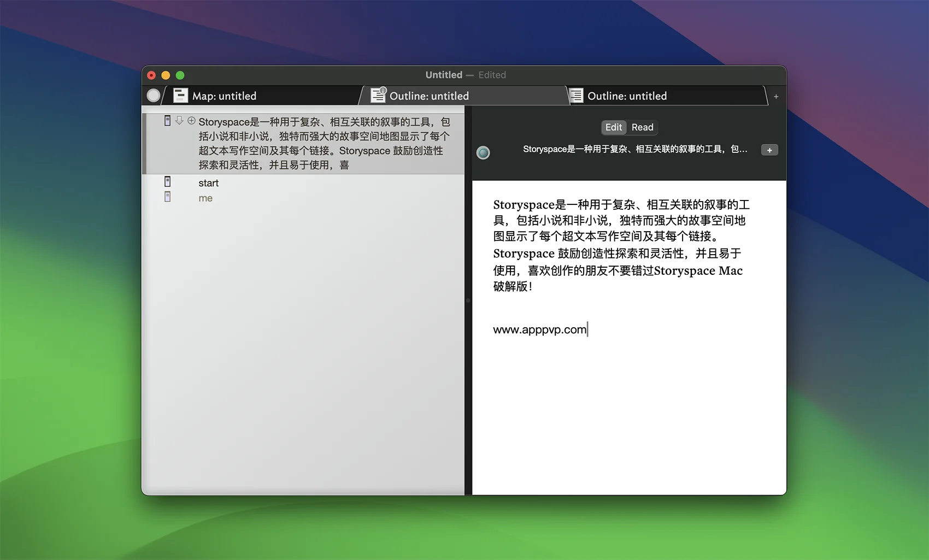Screen dimensions: 929x560
Task: Click inside the Storyspace paragraph in editor
Action: point(621,245)
